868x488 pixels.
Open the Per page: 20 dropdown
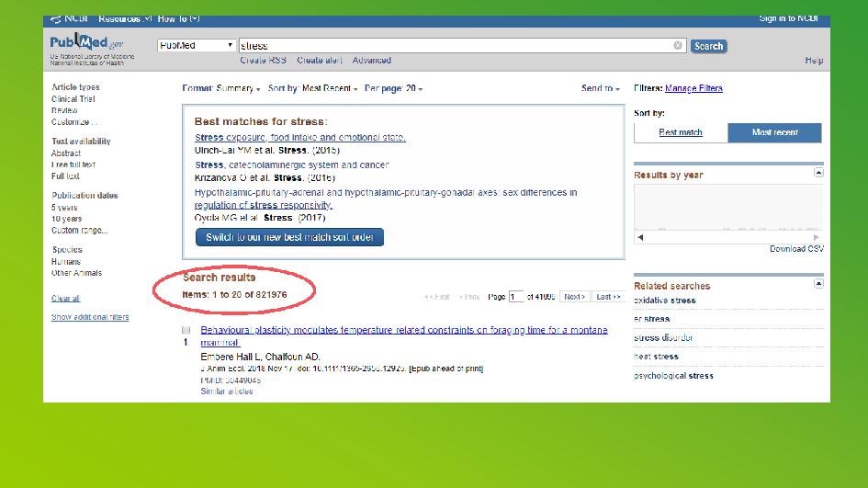click(x=394, y=88)
